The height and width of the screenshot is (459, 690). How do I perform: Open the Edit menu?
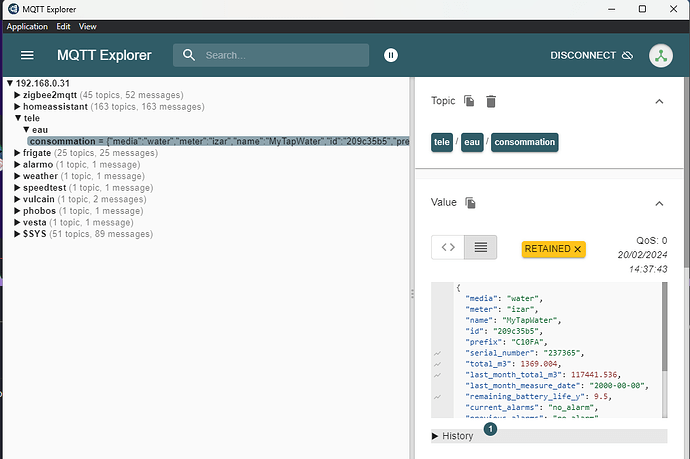(x=63, y=26)
